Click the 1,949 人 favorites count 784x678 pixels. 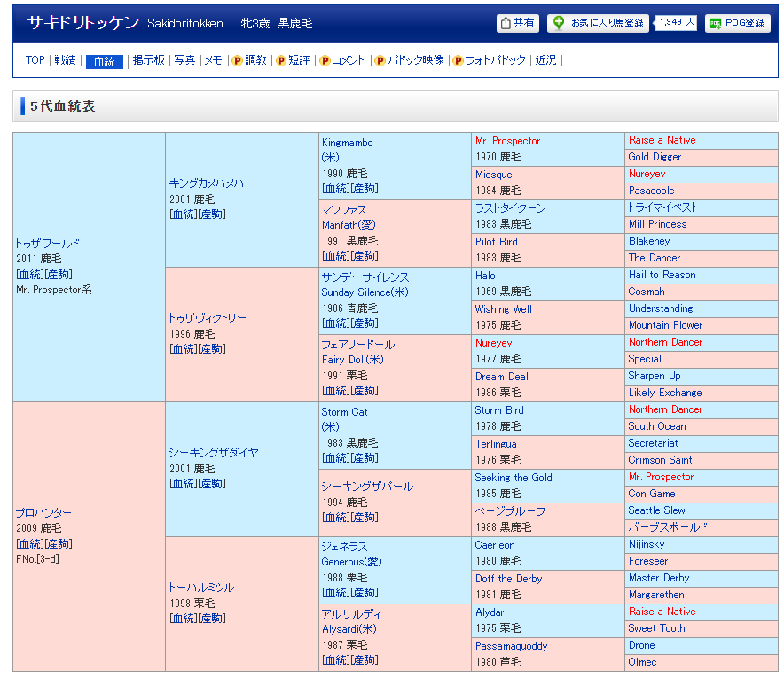[676, 22]
